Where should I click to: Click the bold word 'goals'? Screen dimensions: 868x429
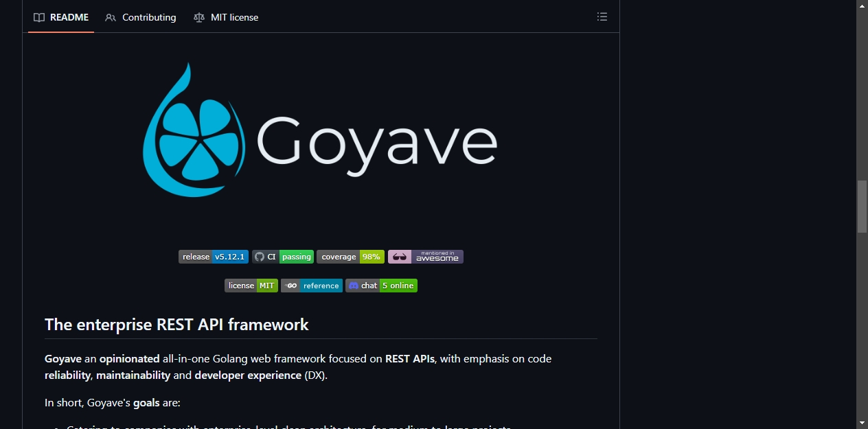click(146, 403)
